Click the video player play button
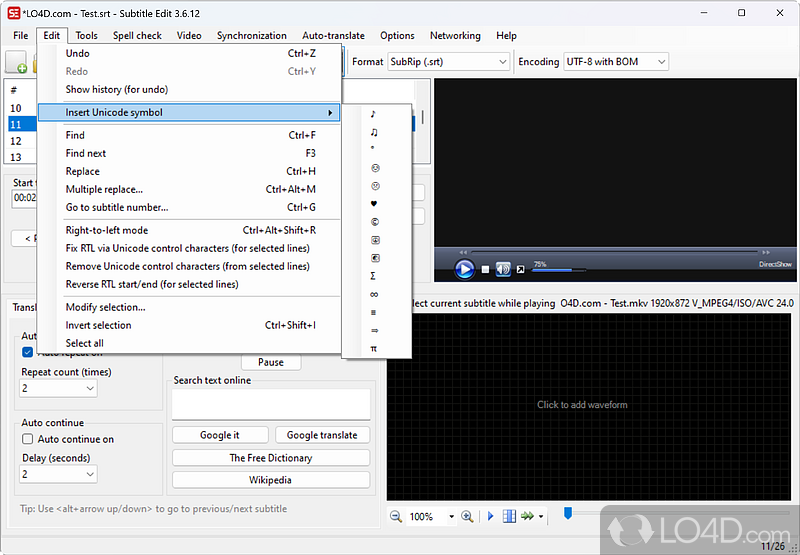This screenshot has width=800, height=555. [464, 269]
